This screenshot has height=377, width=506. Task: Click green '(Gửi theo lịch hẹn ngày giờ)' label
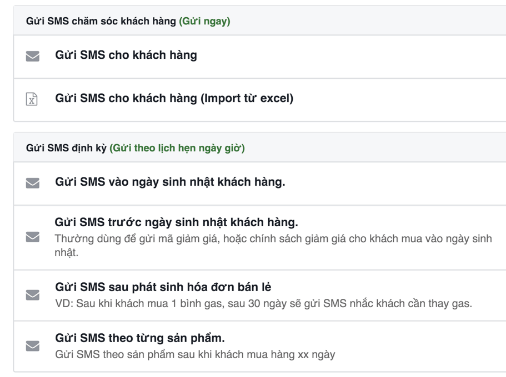coord(177,148)
